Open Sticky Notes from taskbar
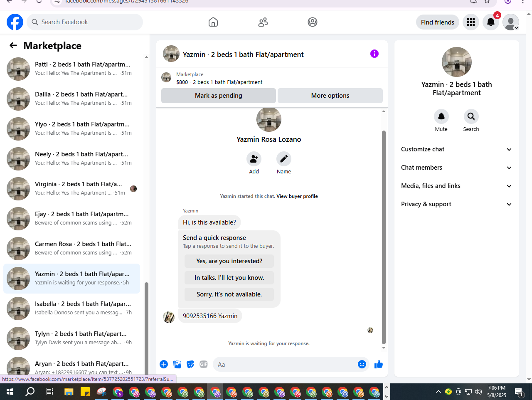Screen dimensions: 532x400 (85, 392)
